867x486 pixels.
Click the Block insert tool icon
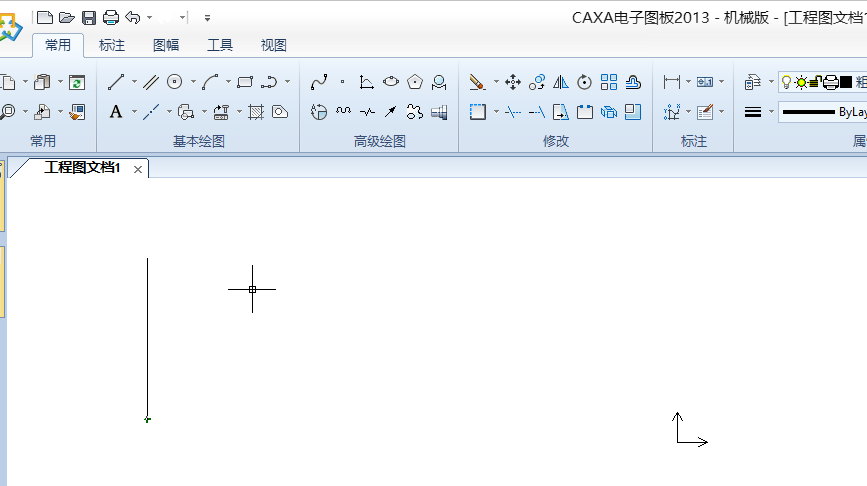[186, 112]
